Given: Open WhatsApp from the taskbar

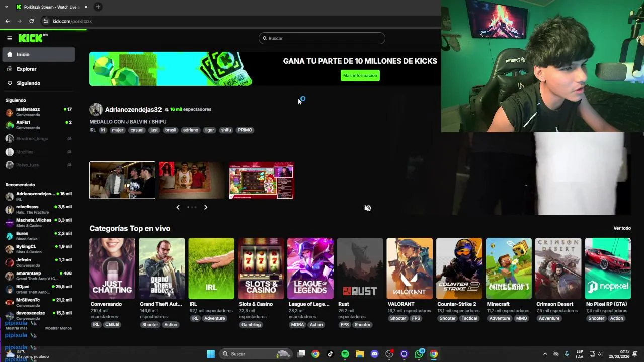Looking at the screenshot, I should pos(419,354).
